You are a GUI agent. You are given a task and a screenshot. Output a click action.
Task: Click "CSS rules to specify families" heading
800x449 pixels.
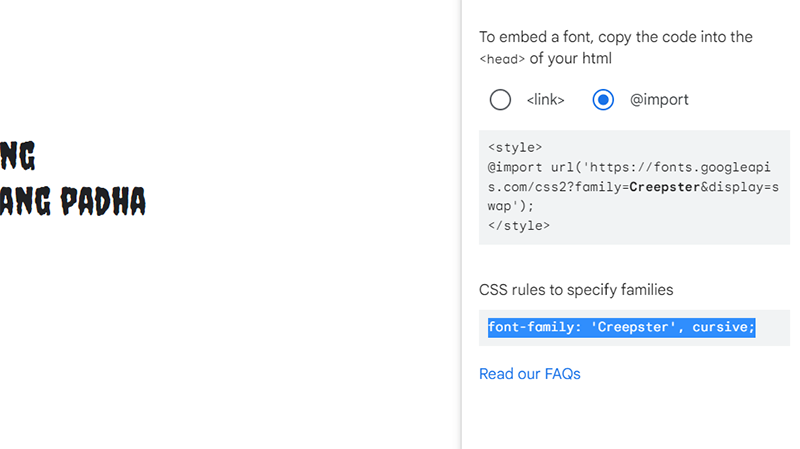(576, 290)
